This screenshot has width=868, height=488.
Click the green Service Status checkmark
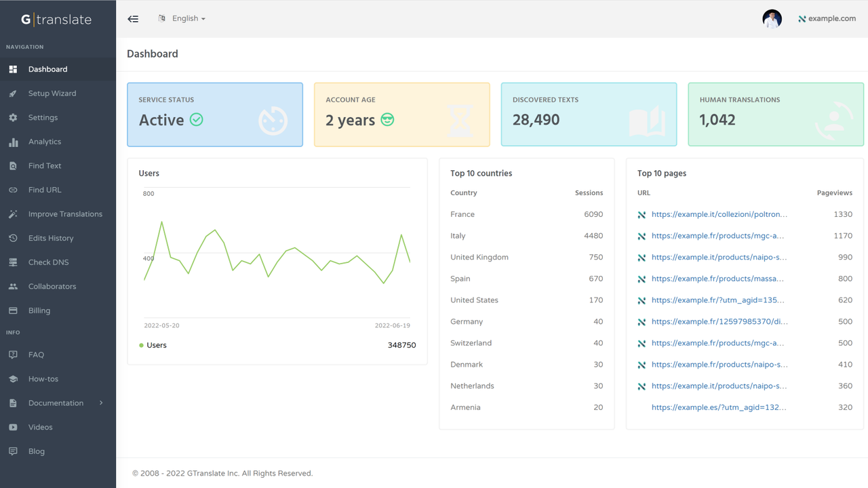(x=195, y=120)
